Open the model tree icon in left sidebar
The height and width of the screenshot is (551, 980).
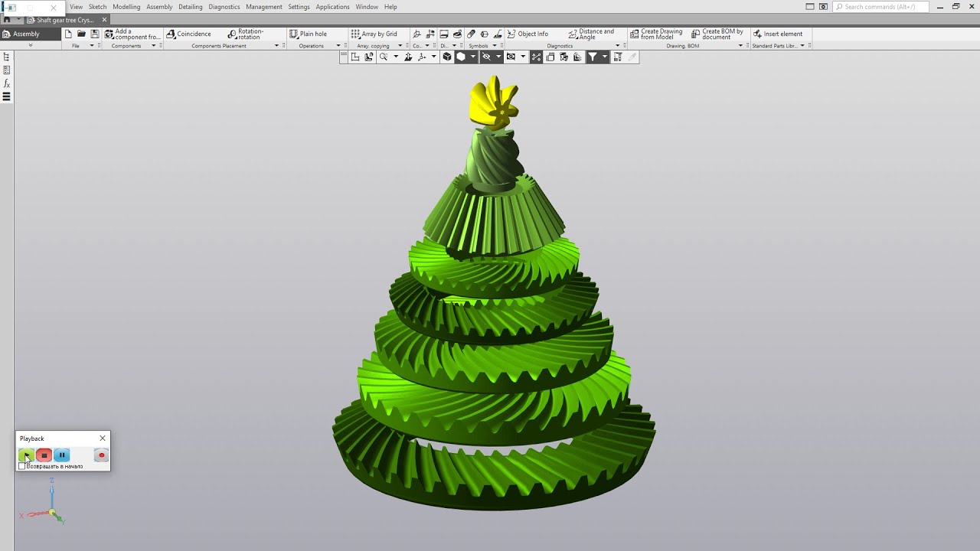tap(6, 57)
